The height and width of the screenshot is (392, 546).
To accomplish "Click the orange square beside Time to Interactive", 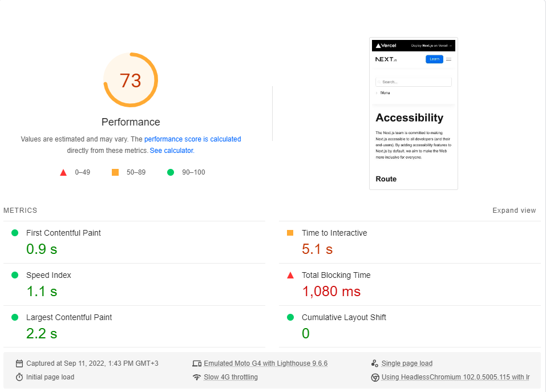I will (x=290, y=233).
